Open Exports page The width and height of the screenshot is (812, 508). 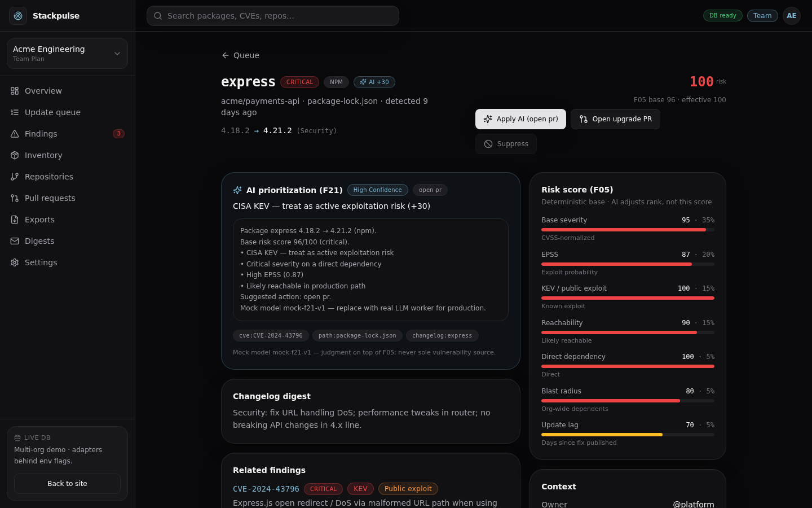tap(67, 220)
